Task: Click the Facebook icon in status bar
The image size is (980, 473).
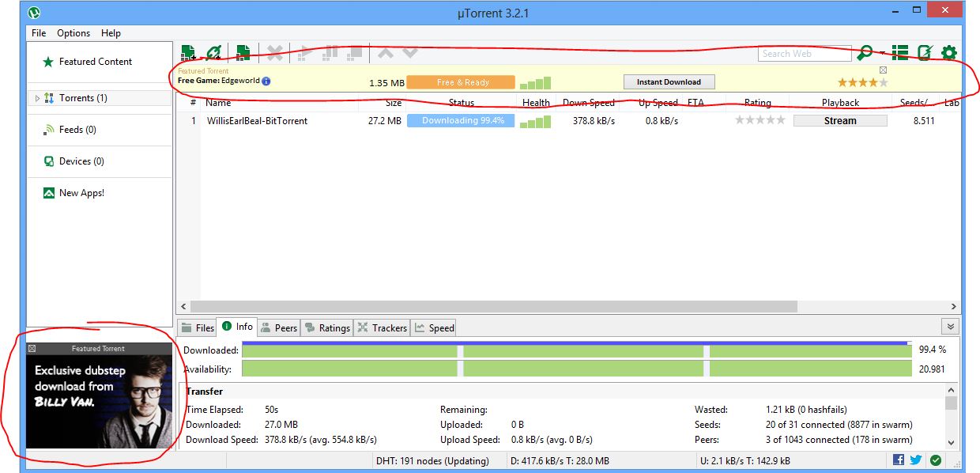Action: click(x=899, y=460)
